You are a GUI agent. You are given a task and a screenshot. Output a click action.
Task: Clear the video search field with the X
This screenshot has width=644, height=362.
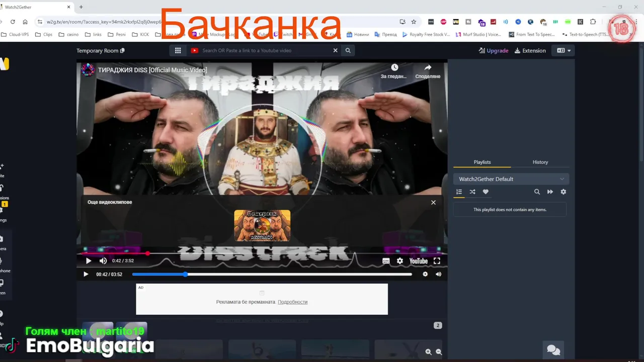pos(336,50)
